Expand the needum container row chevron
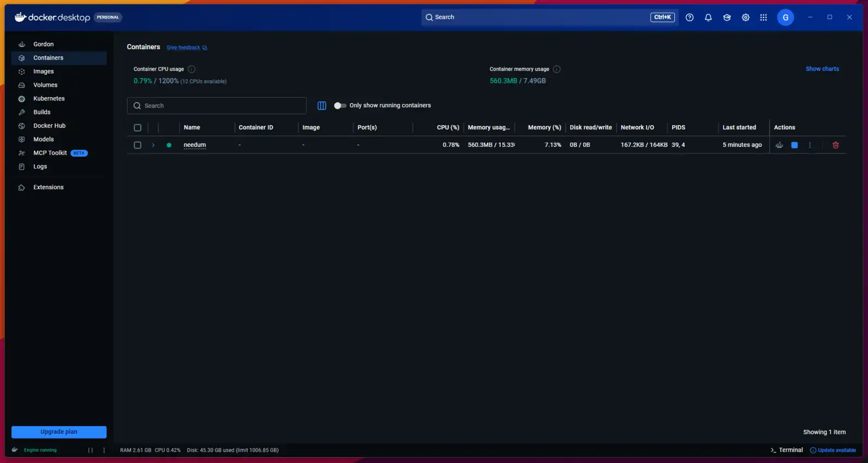 tap(154, 145)
